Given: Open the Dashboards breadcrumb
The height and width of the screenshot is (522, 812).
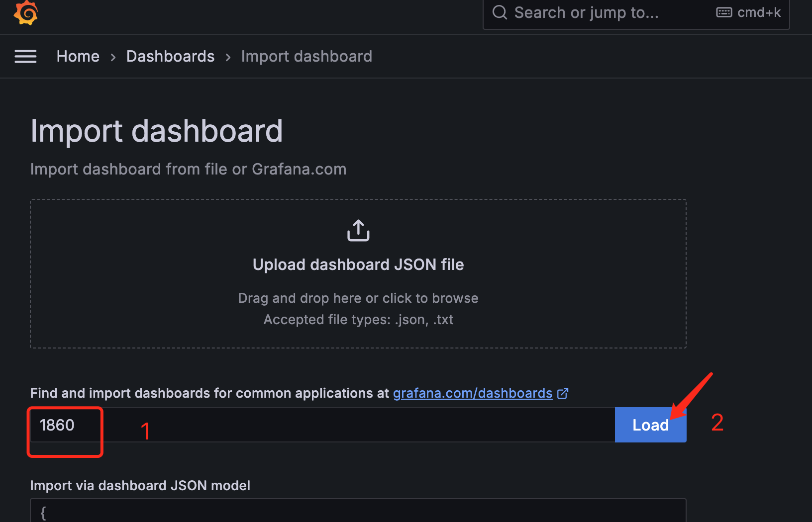Looking at the screenshot, I should [171, 57].
